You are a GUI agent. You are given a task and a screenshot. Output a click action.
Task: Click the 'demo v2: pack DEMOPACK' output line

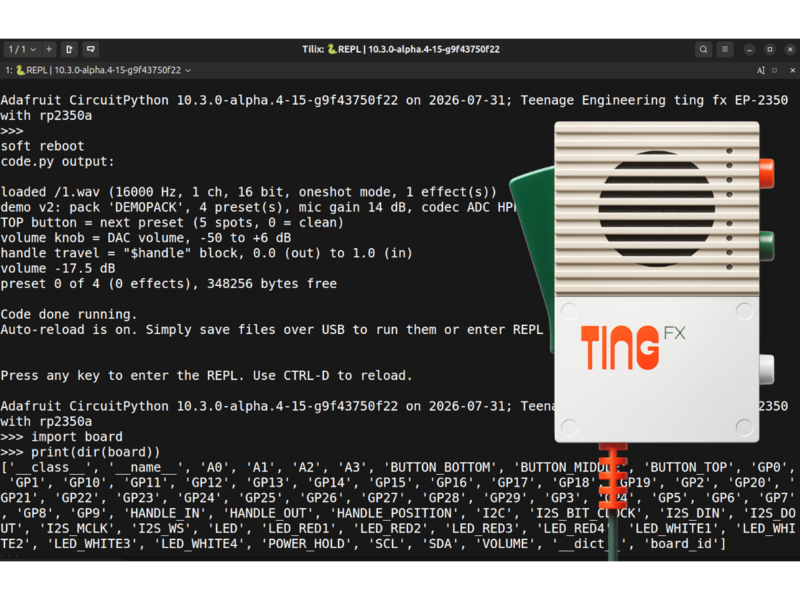[258, 207]
